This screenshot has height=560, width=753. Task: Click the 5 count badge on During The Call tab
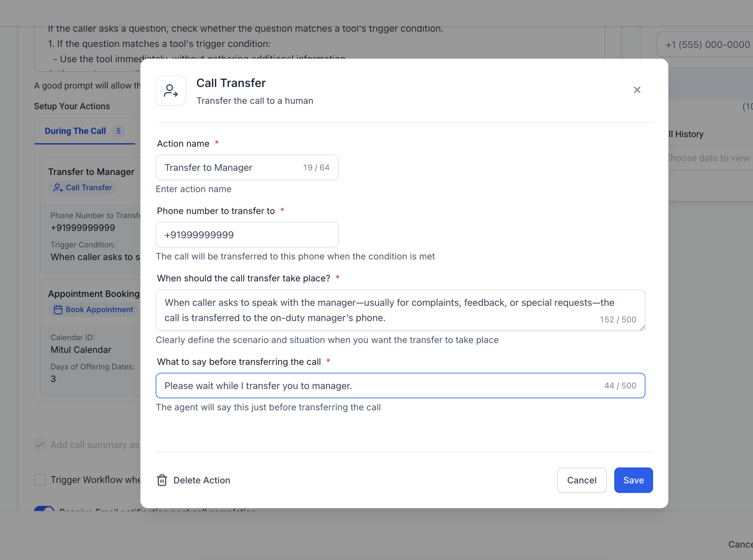(x=118, y=131)
